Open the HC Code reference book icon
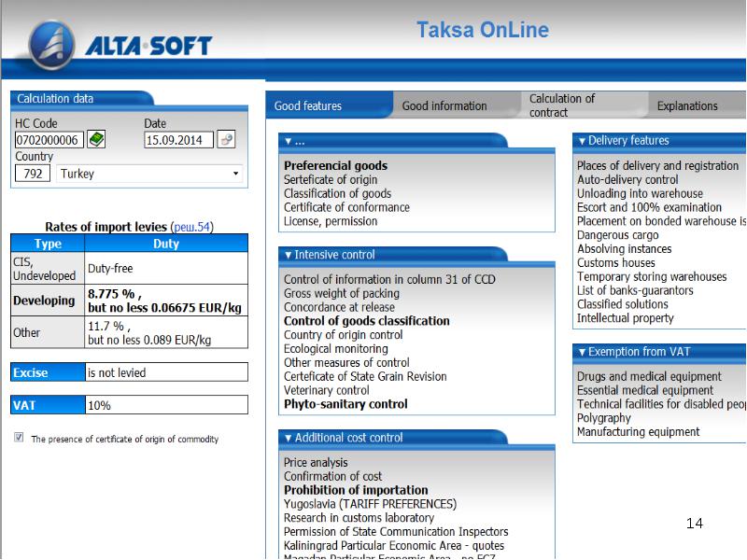Image resolution: width=747 pixels, height=560 pixels. tap(96, 139)
